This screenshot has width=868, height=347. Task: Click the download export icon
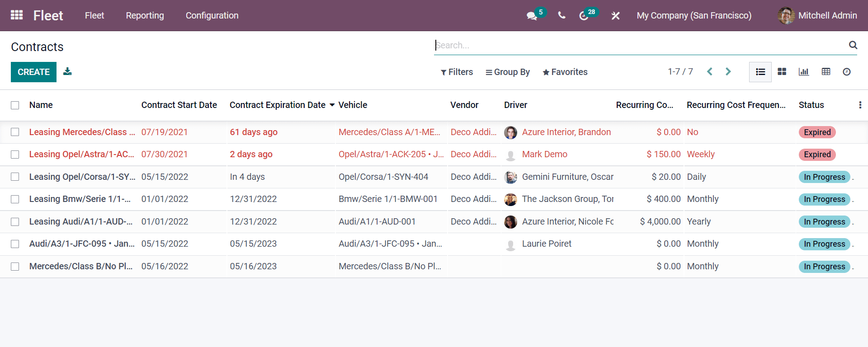tap(67, 71)
